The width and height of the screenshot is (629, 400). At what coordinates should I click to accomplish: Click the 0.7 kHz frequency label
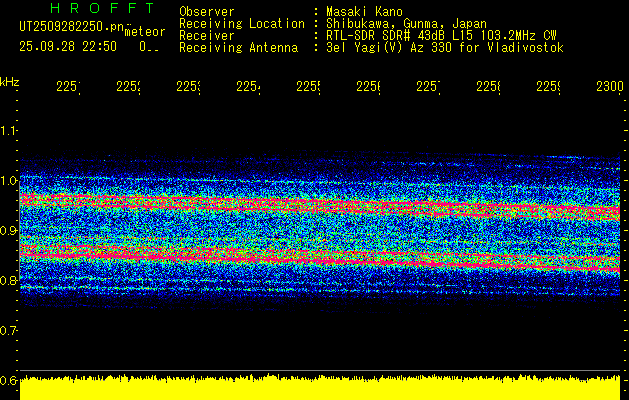(x=8, y=330)
